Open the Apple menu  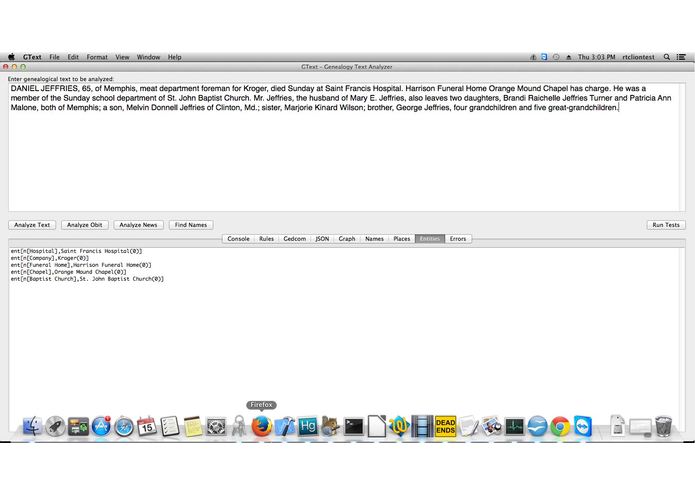point(12,57)
